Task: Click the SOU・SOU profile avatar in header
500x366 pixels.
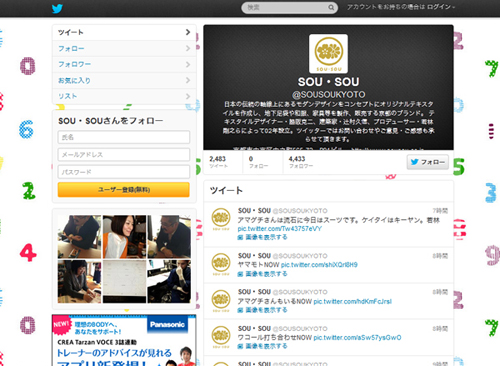Action: pyautogui.click(x=328, y=54)
